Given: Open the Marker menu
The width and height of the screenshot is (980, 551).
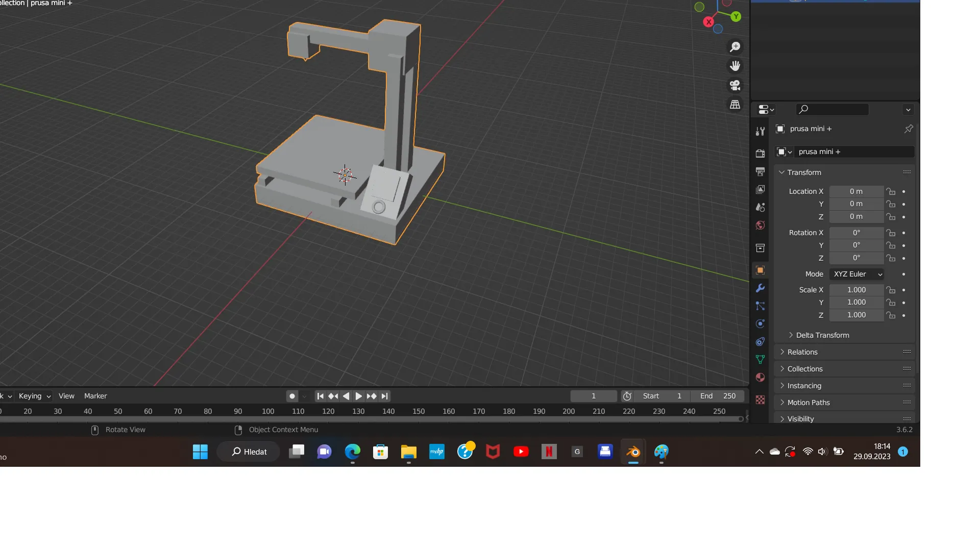Looking at the screenshot, I should (x=95, y=395).
